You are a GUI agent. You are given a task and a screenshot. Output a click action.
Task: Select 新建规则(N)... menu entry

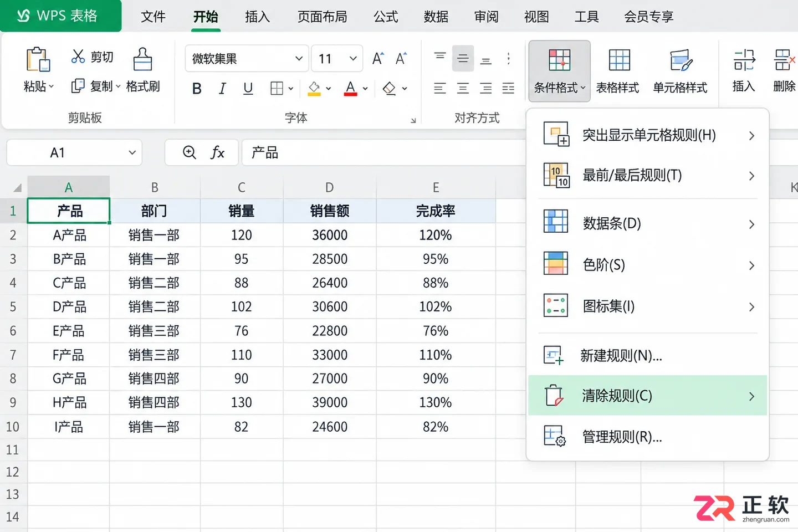tap(647, 355)
